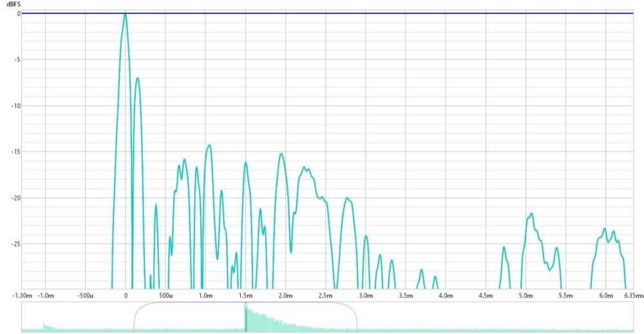
Task: Click the 2.0m label on the time axis
Action: [285, 296]
